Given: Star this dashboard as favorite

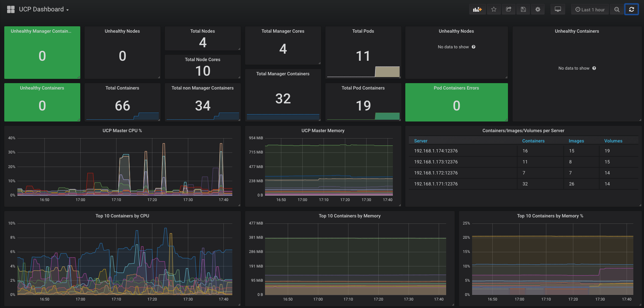Looking at the screenshot, I should 494,10.
